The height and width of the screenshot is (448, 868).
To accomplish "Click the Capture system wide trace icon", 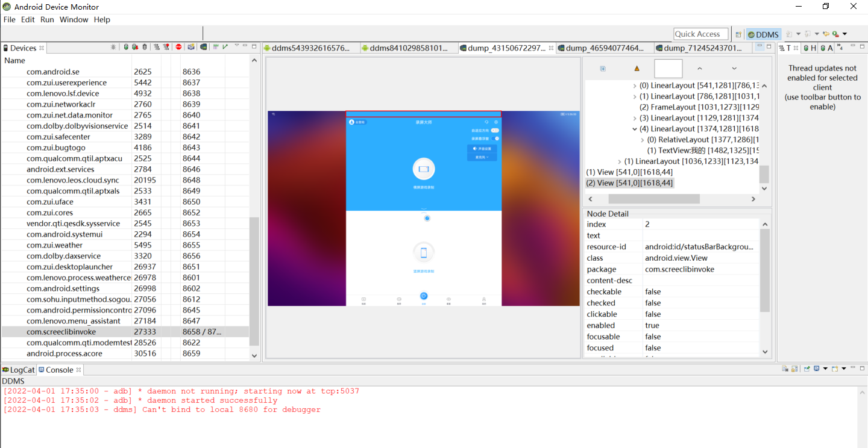I will (216, 47).
